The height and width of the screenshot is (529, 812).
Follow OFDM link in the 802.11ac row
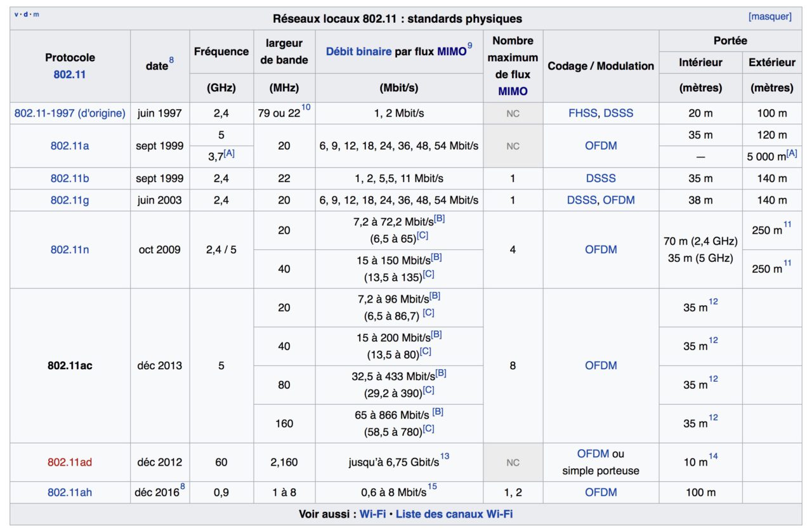coord(601,365)
